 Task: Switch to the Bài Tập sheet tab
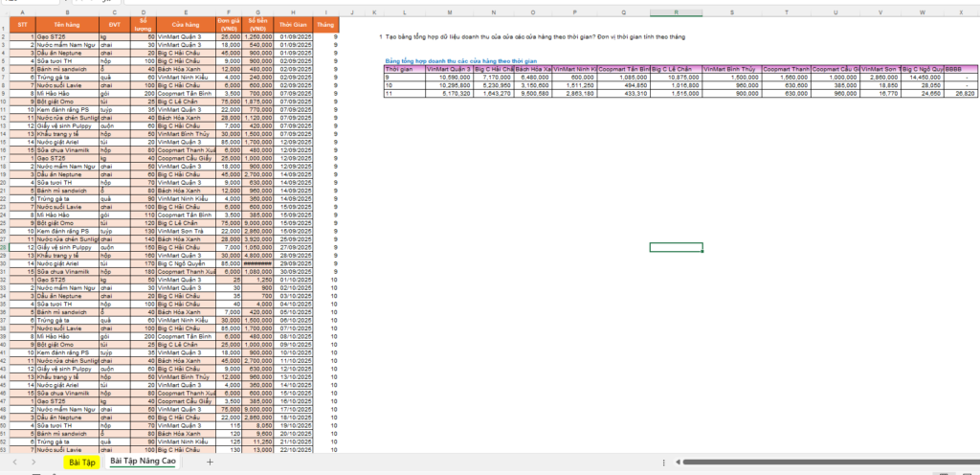82,462
